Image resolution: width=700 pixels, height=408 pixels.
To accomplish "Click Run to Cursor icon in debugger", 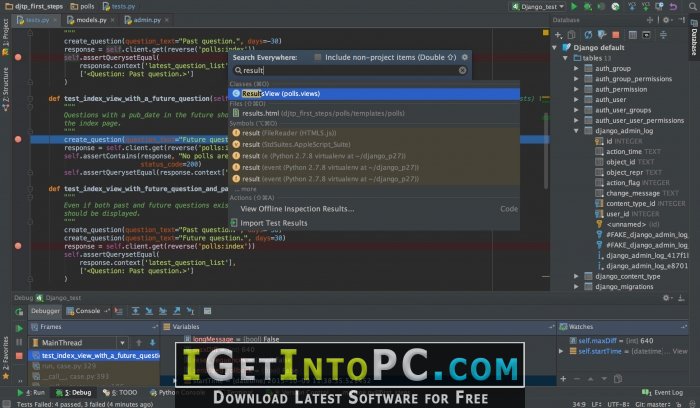I will 191,311.
